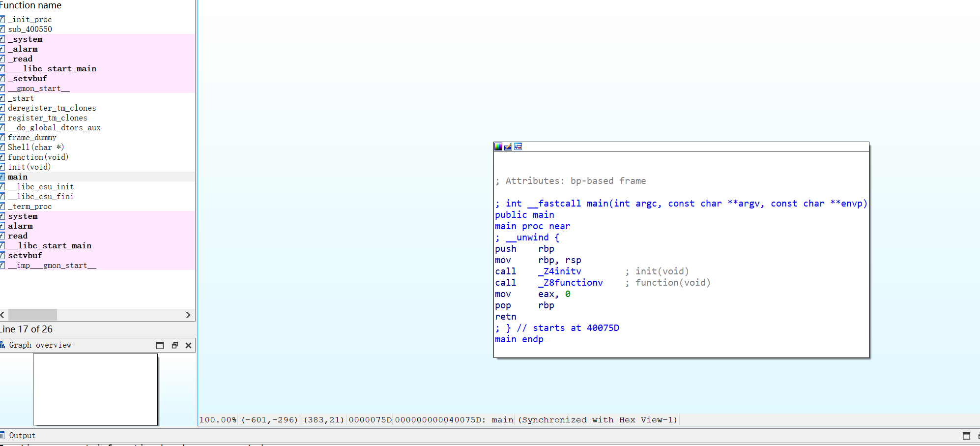The image size is (980, 446).
Task: Open the node color picker icon
Action: click(x=498, y=147)
